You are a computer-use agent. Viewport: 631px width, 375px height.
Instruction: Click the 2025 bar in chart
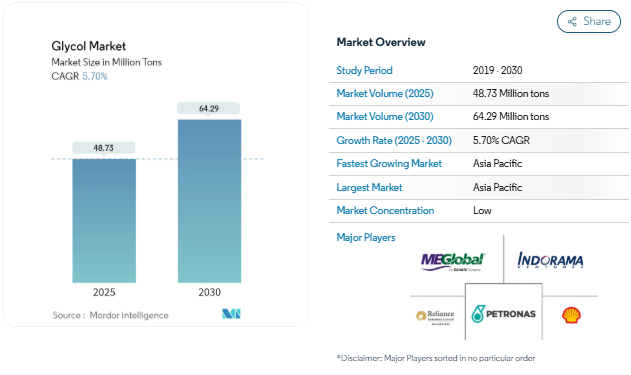coord(104,221)
